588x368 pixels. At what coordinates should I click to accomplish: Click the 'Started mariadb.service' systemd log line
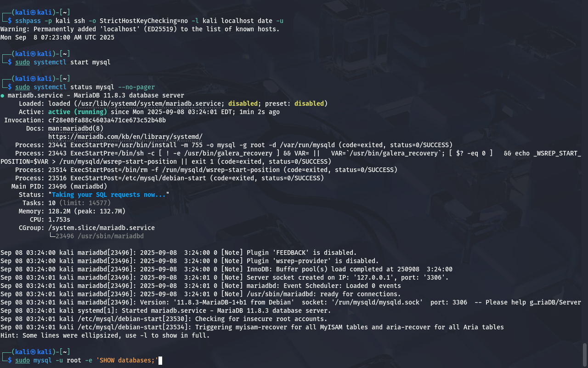(x=166, y=310)
